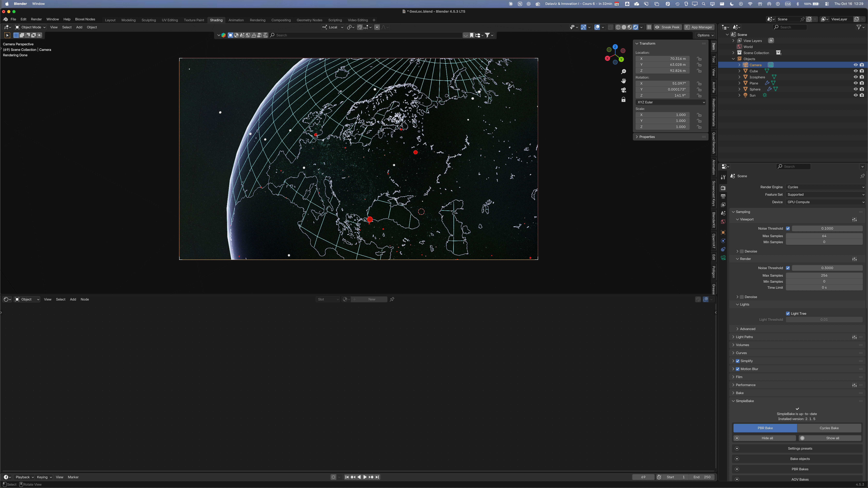868x488 pixels.
Task: Jump to the last frame
Action: point(377,477)
